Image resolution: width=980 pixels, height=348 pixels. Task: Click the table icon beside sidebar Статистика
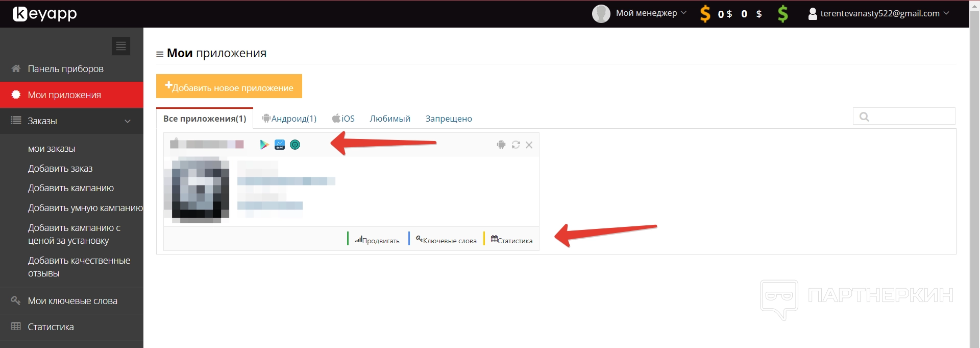point(16,327)
